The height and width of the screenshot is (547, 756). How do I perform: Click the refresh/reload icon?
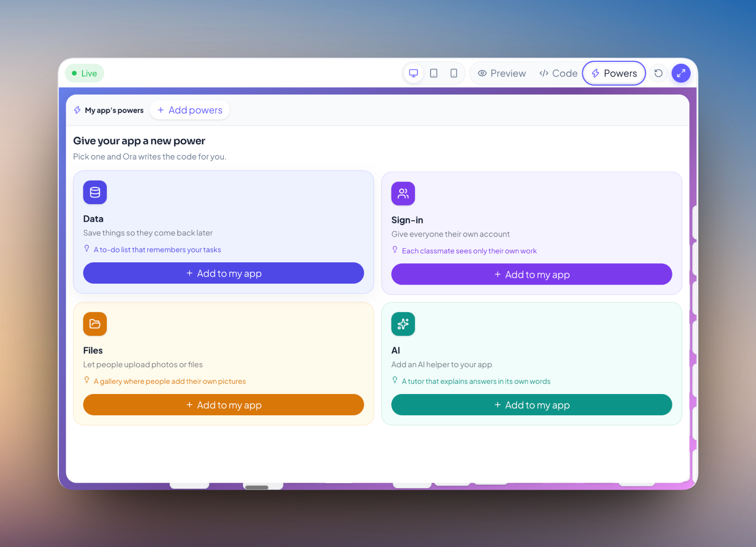click(658, 73)
